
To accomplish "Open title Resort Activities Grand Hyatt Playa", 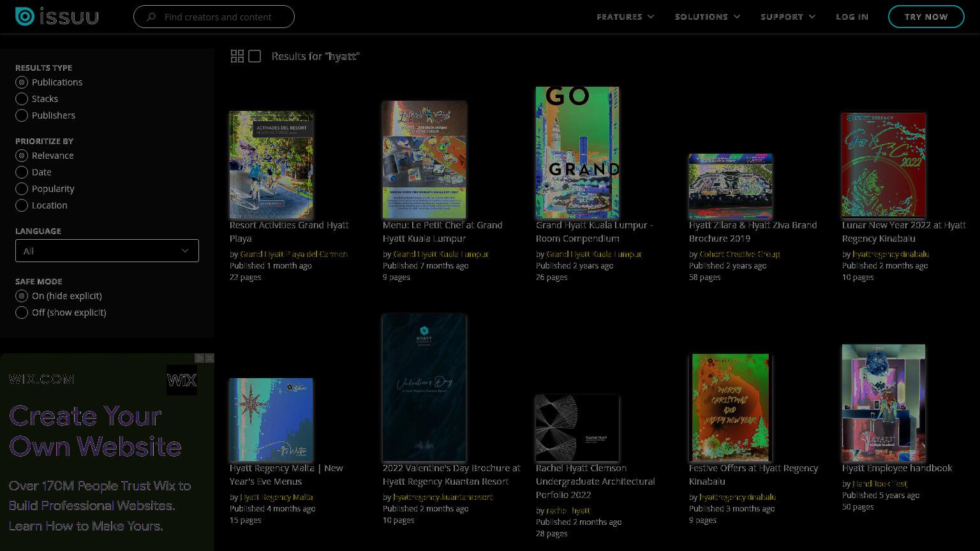I will [x=289, y=231].
